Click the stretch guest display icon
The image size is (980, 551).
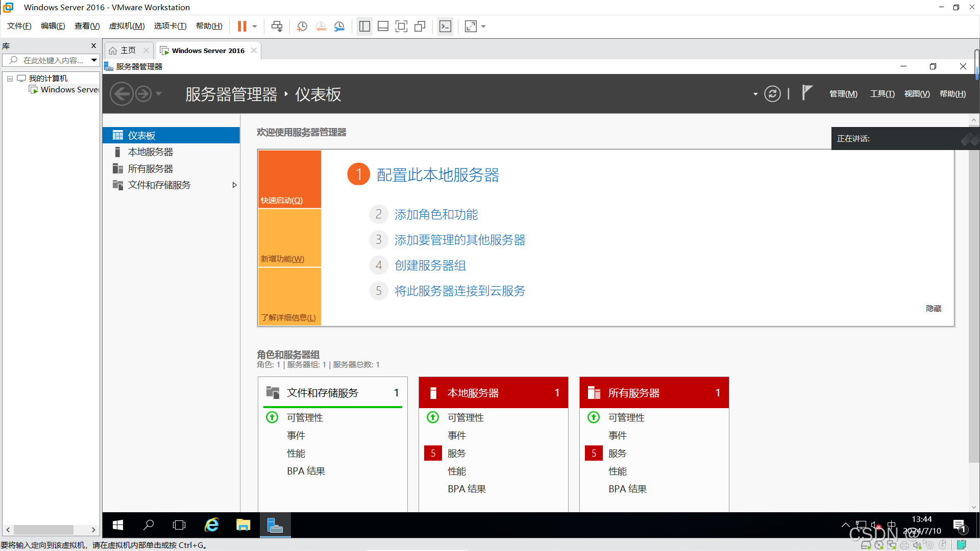pyautogui.click(x=471, y=26)
